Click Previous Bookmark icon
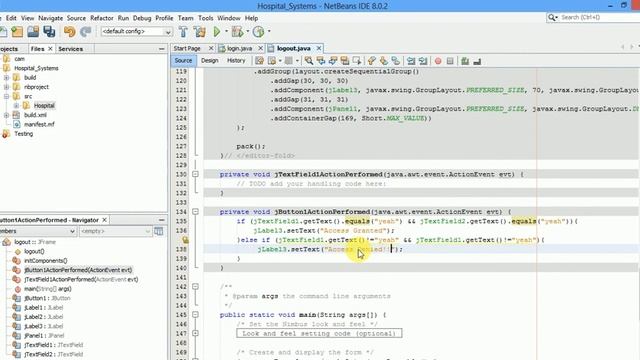The width and height of the screenshot is (640, 360). [x=371, y=61]
